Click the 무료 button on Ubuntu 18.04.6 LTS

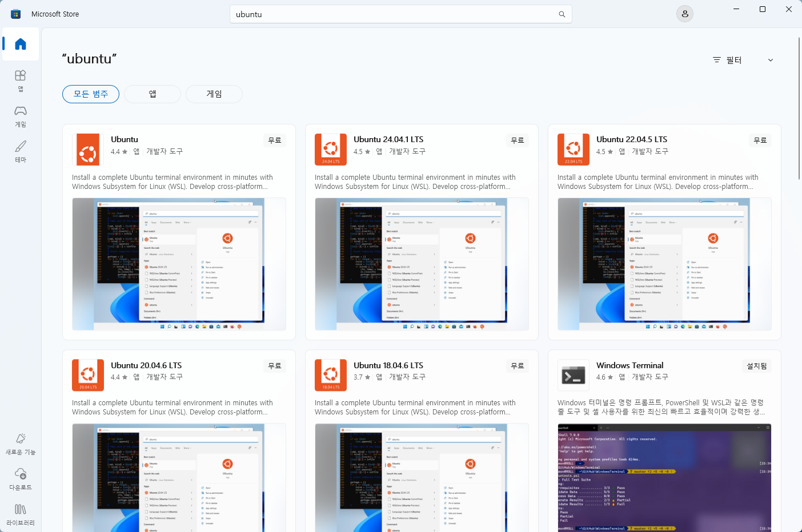(518, 366)
